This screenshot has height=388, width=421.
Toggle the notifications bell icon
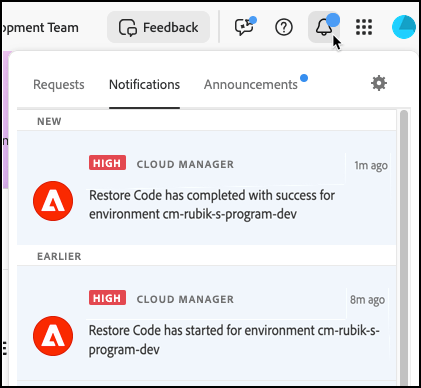coord(324,27)
